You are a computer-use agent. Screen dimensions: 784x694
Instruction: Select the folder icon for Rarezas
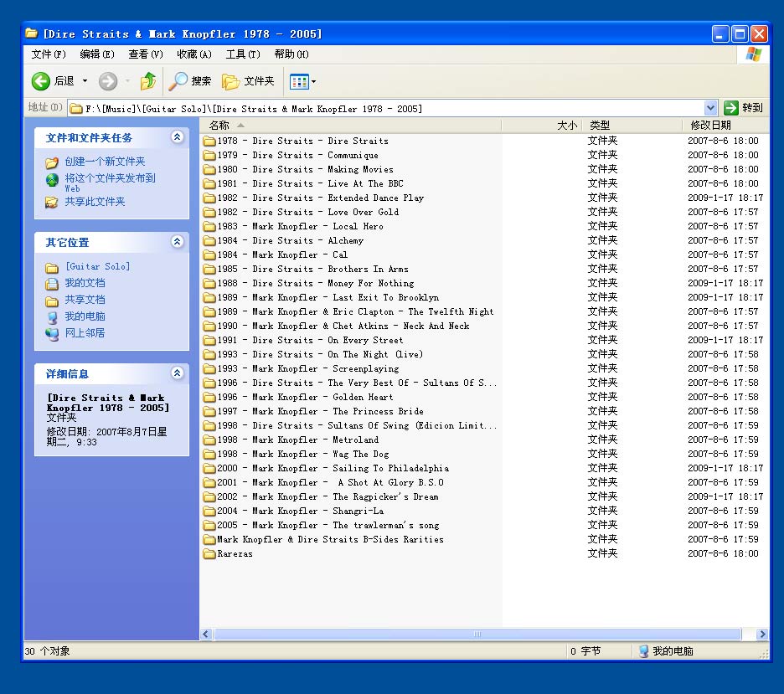tap(209, 553)
